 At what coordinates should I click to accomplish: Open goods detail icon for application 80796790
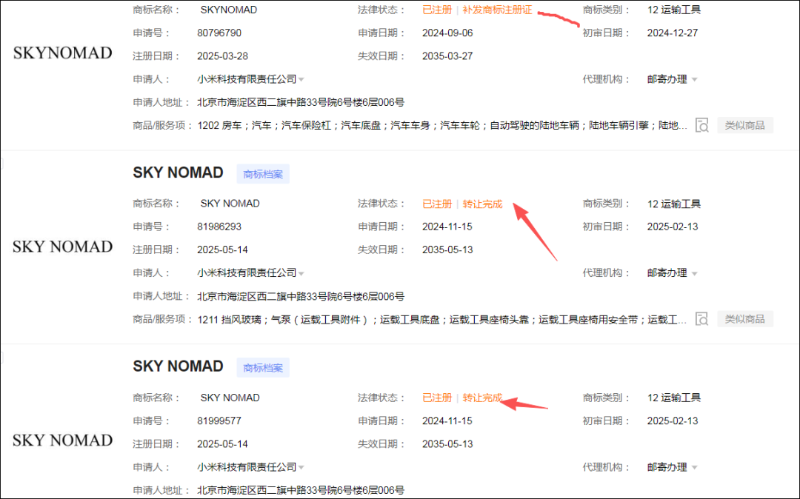702,126
